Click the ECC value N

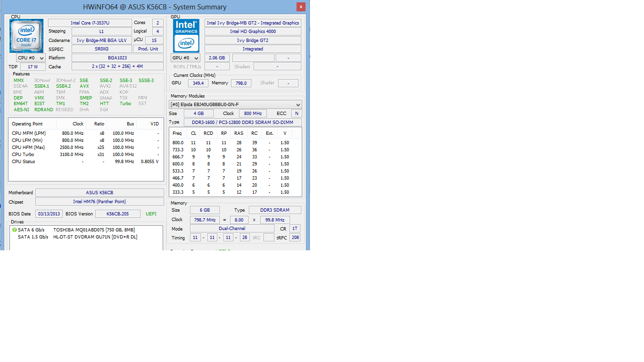[x=297, y=114]
